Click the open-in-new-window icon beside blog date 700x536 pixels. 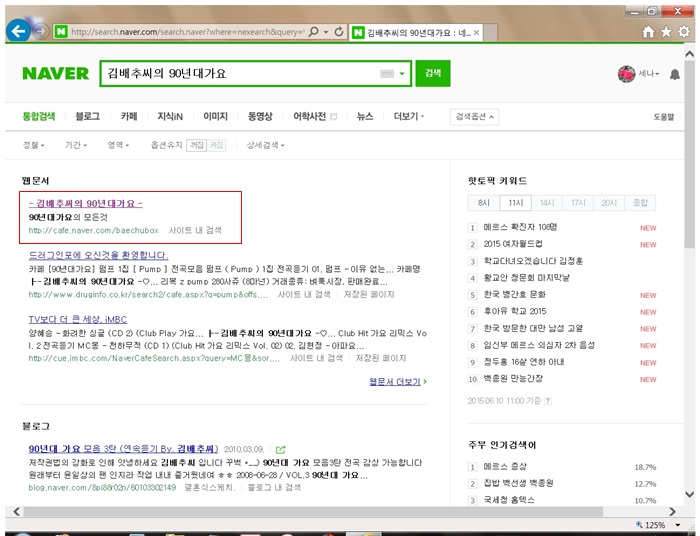coord(280,449)
